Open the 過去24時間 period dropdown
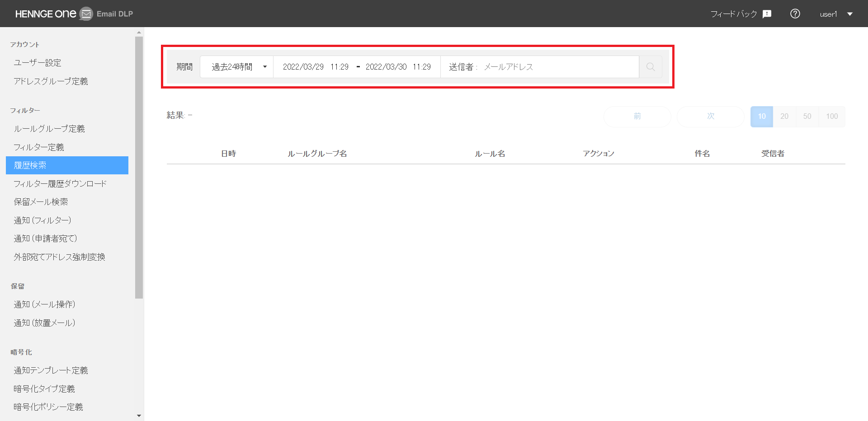The width and height of the screenshot is (868, 421). point(237,67)
